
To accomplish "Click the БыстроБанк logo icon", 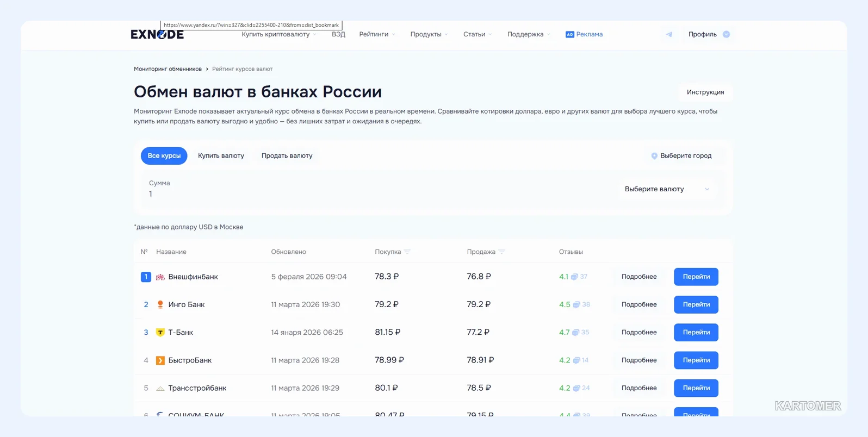I will click(x=160, y=360).
